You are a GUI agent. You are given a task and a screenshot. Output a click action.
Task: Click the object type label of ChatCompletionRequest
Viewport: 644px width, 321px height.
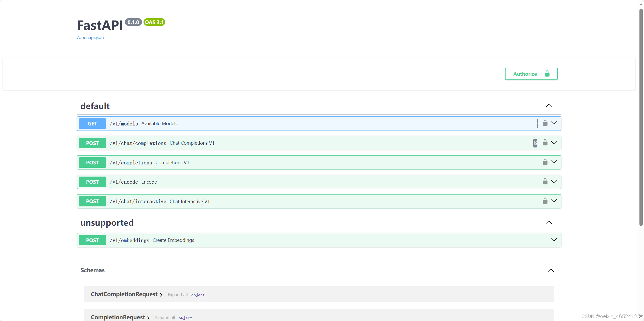tap(198, 295)
